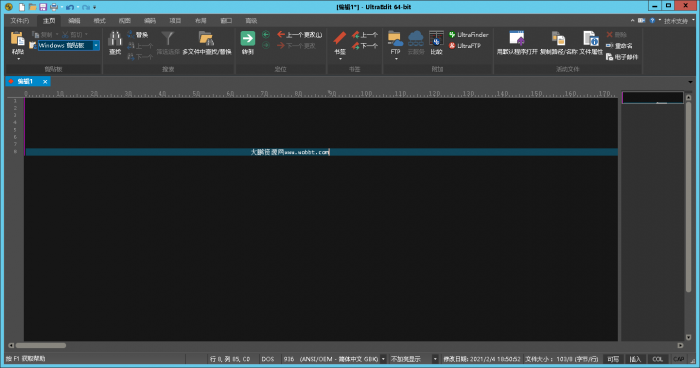Click the Undo arrow in quick access toolbar
The width and height of the screenshot is (700, 368).
[70, 8]
